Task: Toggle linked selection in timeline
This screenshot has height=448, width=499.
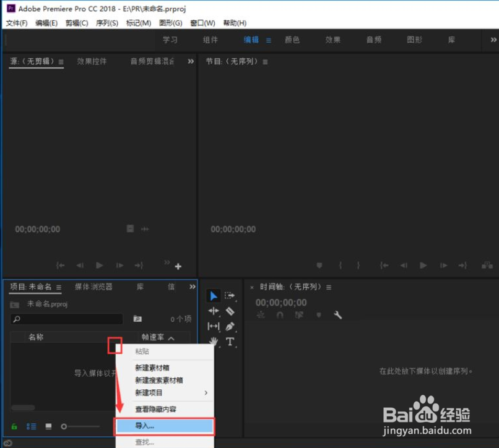Action: [x=299, y=315]
